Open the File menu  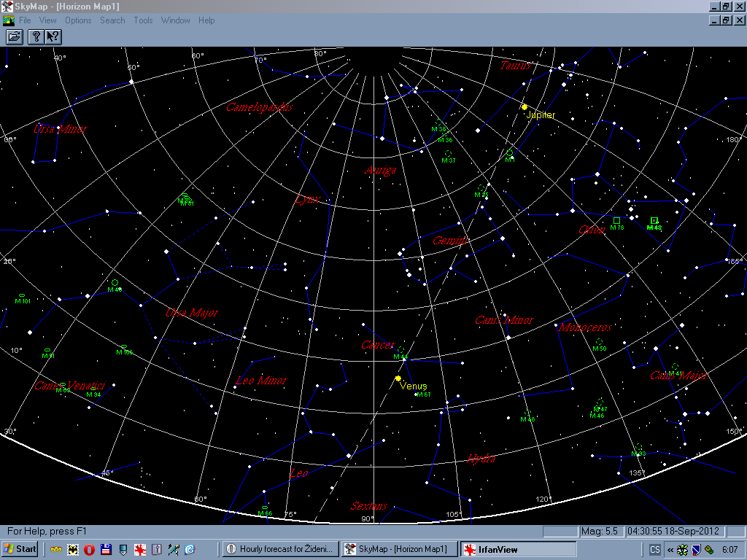click(x=25, y=20)
